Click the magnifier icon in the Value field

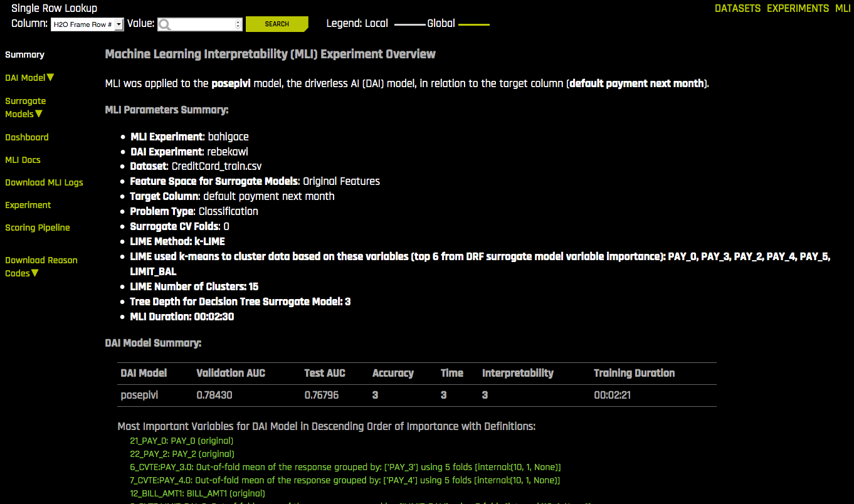[x=164, y=24]
